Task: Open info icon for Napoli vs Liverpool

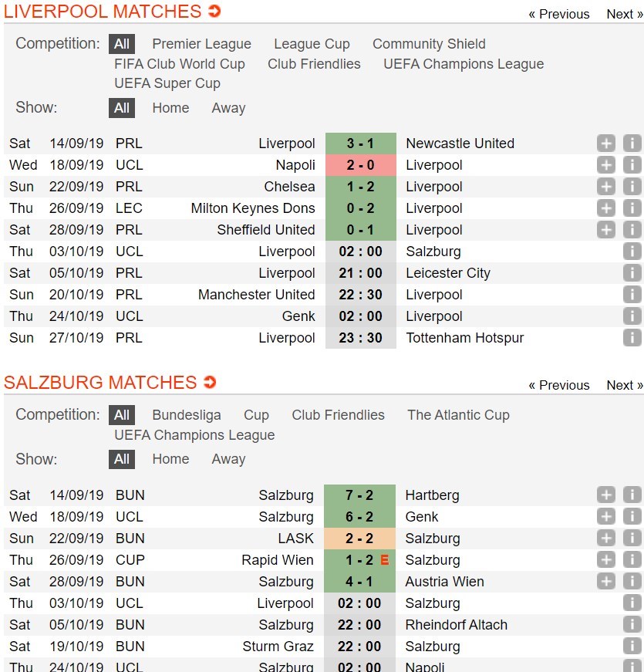Action: pyautogui.click(x=632, y=165)
